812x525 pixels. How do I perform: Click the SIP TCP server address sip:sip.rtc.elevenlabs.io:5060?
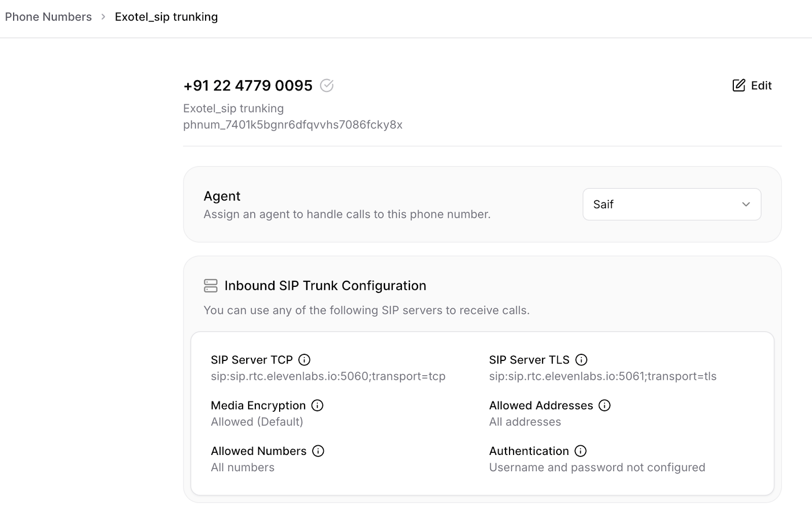tap(328, 376)
